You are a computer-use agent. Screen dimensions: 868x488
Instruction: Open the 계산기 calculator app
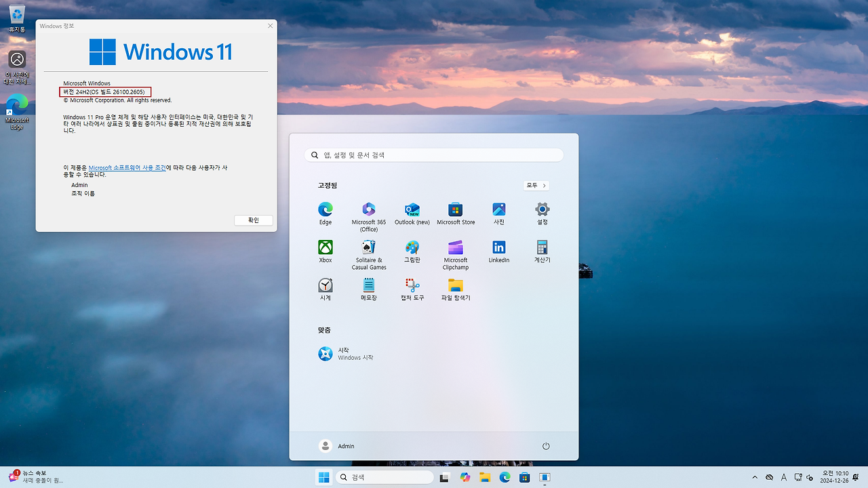tap(542, 248)
